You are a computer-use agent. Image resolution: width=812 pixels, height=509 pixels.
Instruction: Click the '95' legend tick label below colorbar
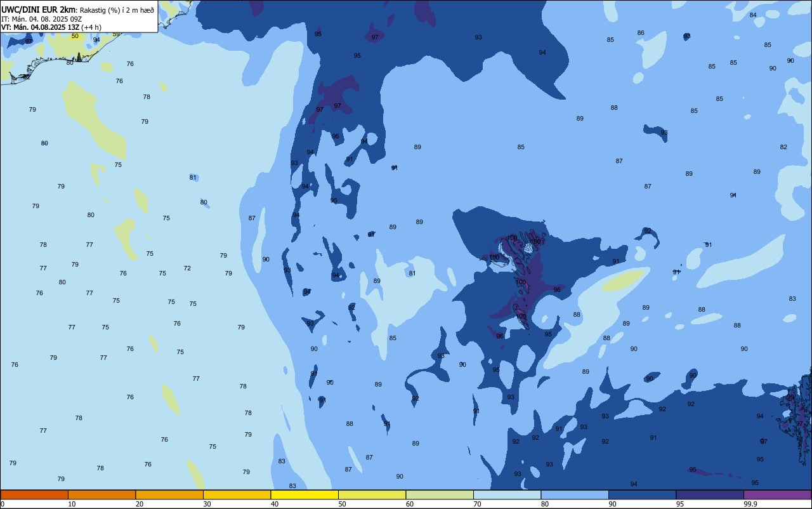pos(680,504)
